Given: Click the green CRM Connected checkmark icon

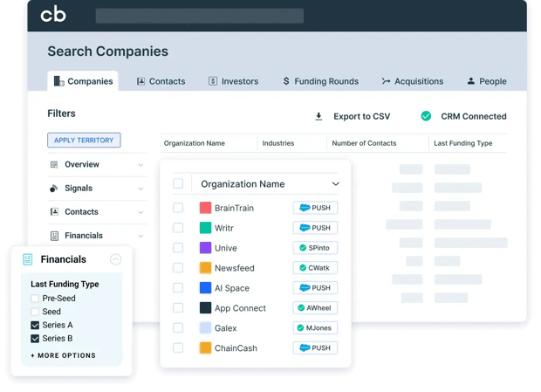Looking at the screenshot, I should (426, 116).
